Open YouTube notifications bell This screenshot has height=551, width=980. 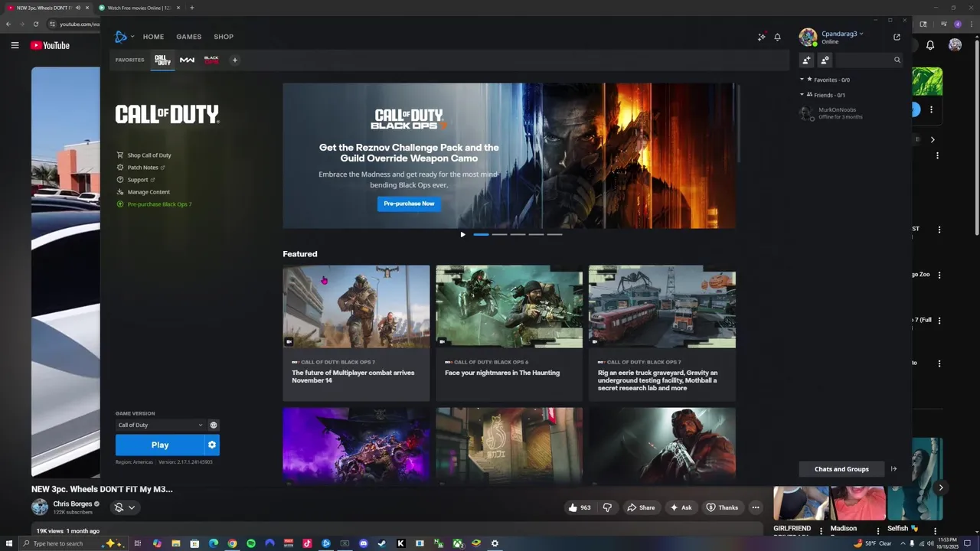930,45
